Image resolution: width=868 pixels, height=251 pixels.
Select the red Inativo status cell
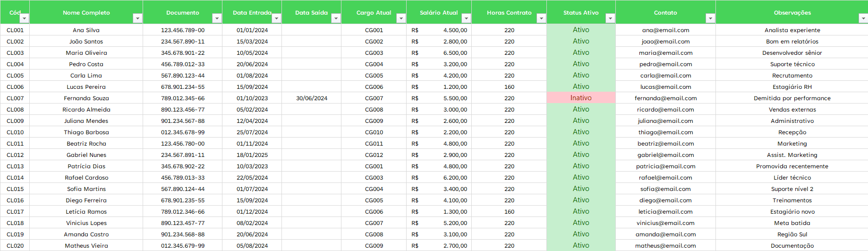tap(581, 98)
